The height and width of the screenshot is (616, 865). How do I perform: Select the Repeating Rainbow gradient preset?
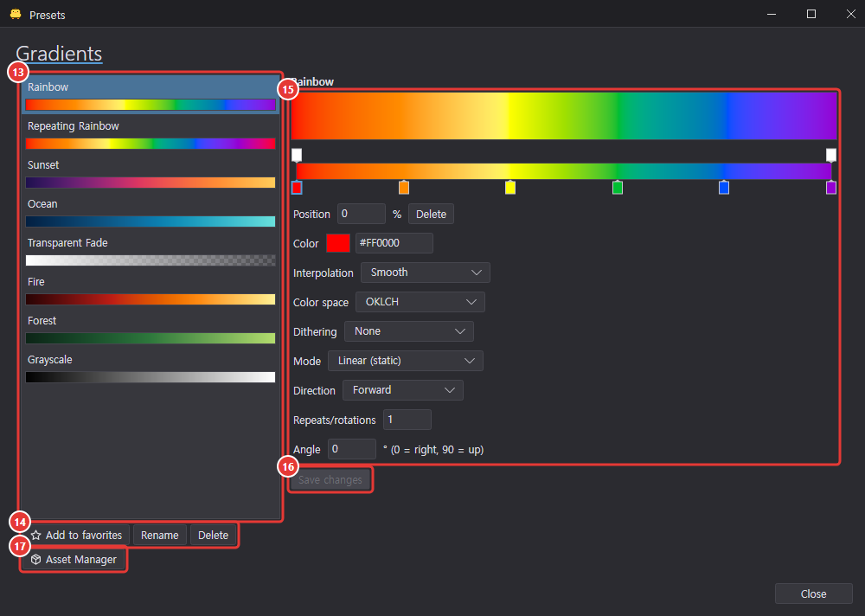[x=150, y=135]
